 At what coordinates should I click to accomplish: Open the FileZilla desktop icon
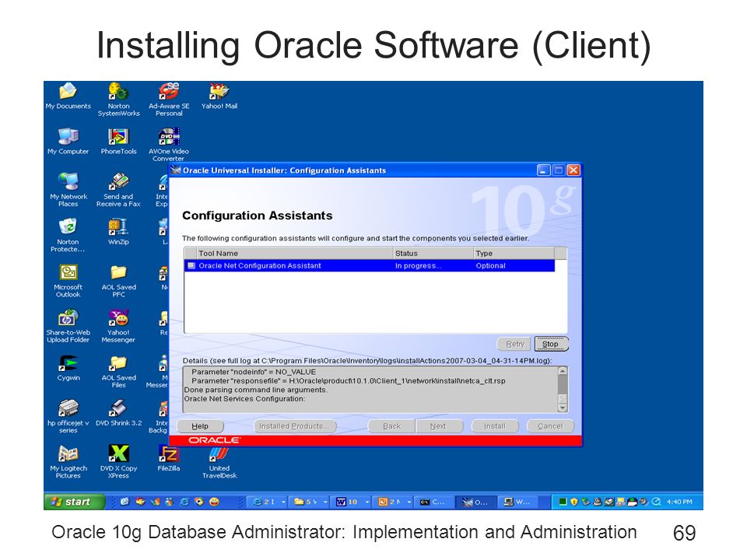[169, 458]
